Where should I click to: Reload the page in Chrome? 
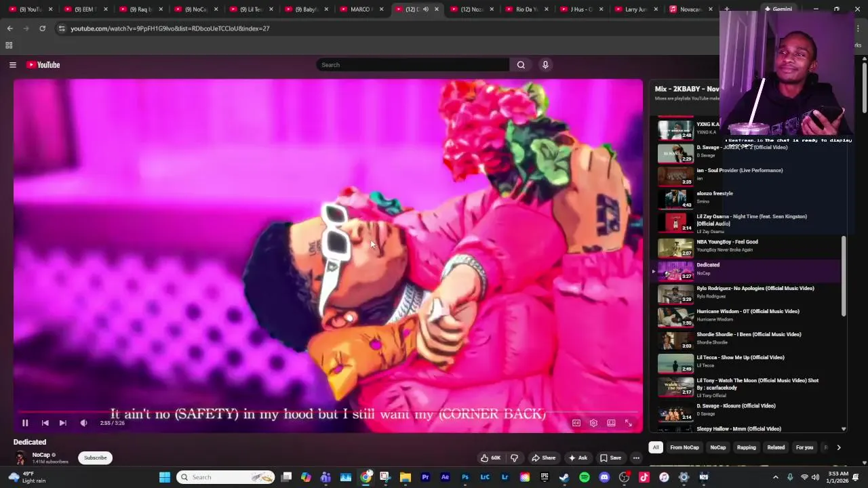click(x=42, y=28)
